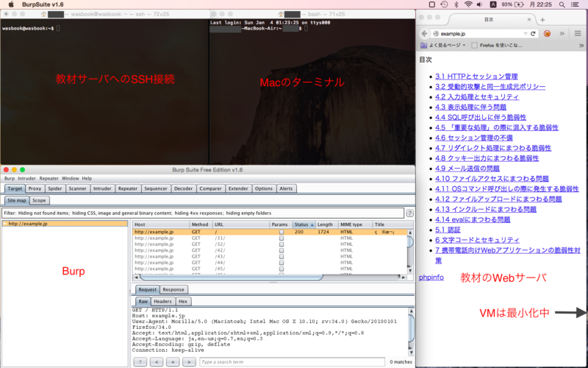Open Wi-Fi status menu

tap(468, 4)
